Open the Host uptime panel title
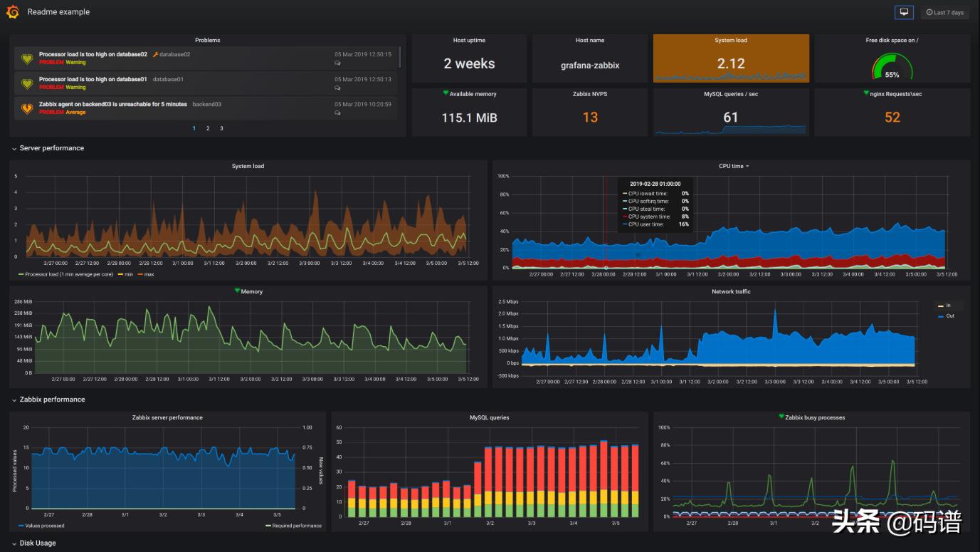Viewport: 980px width, 552px height. [x=469, y=40]
